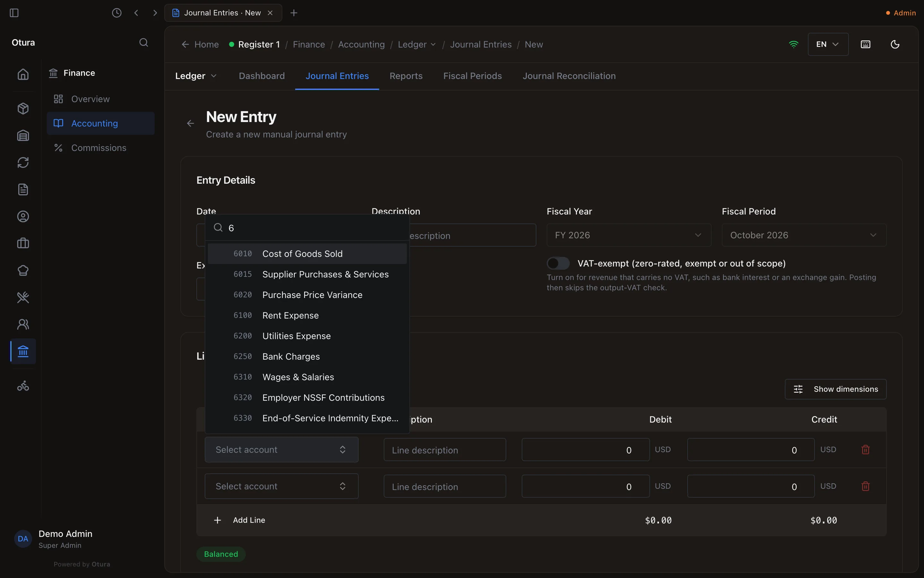
Task: Toggle the sidebar panel icon
Action: click(14, 13)
